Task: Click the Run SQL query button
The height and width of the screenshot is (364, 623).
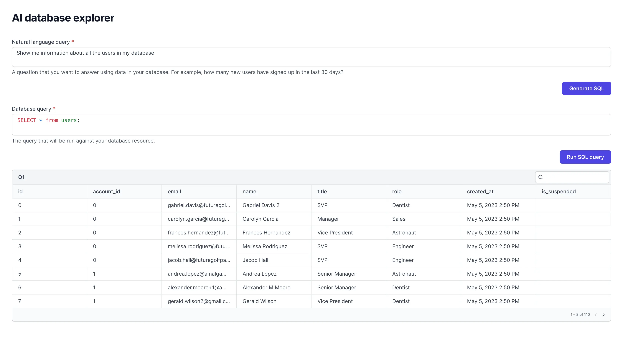Action: [585, 157]
